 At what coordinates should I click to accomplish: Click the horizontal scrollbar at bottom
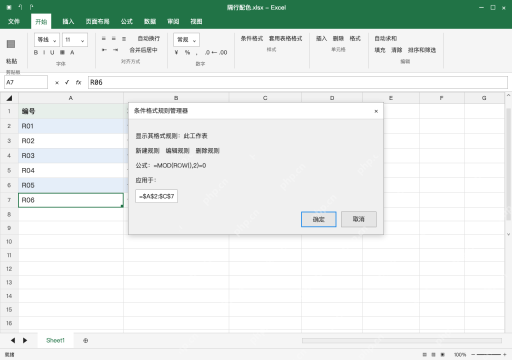pos(402,340)
